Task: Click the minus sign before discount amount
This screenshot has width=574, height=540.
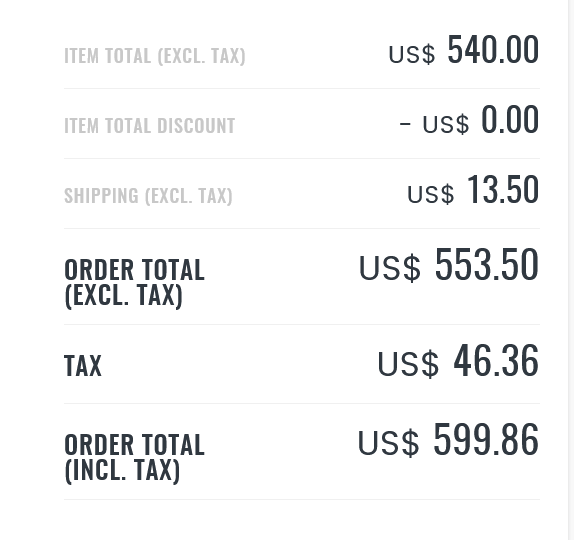Action: pos(405,124)
